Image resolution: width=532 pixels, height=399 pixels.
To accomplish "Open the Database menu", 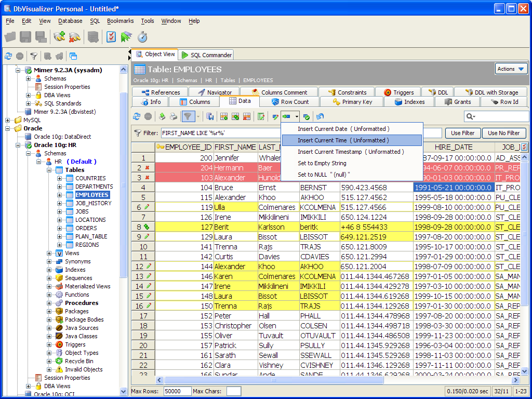I will click(70, 21).
